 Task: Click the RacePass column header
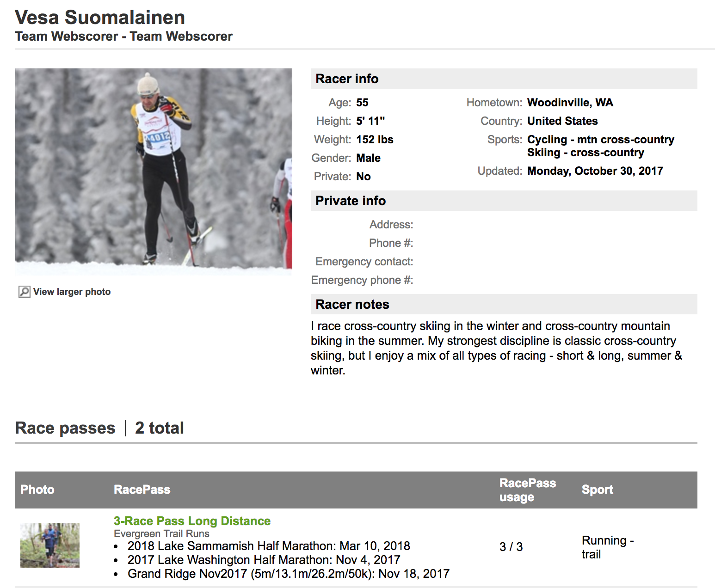(142, 490)
